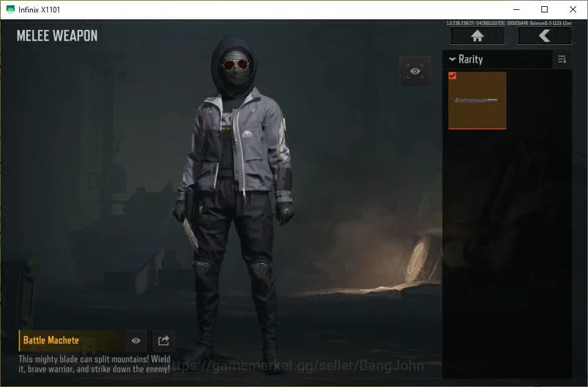Open the sort order dropdown in the Rarity panel
The height and width of the screenshot is (387, 588).
(563, 59)
